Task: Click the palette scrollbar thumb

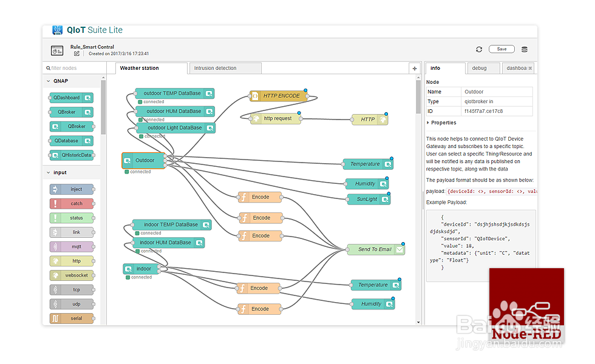Action: click(103, 107)
